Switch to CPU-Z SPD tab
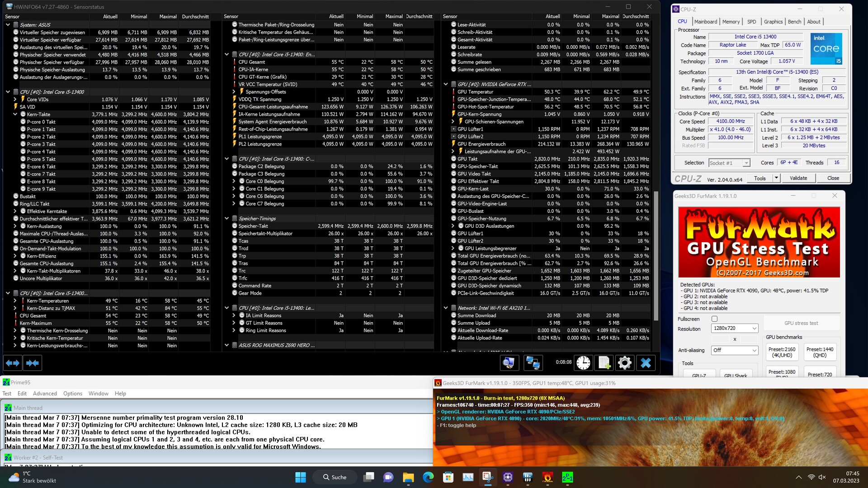Image resolution: width=868 pixels, height=488 pixels. 751,22
